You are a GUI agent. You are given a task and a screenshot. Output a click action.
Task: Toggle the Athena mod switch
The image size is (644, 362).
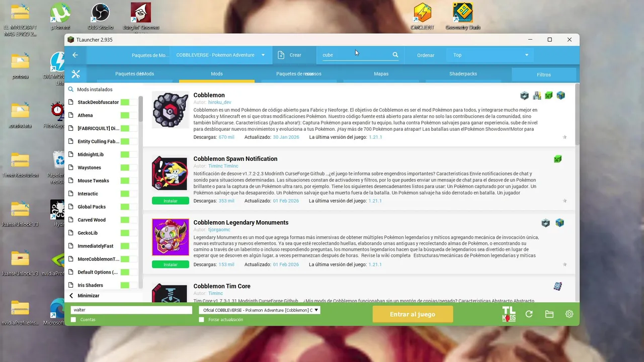(129, 115)
